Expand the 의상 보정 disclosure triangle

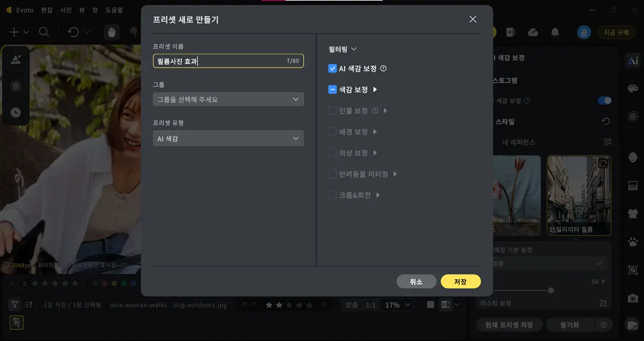click(x=375, y=153)
